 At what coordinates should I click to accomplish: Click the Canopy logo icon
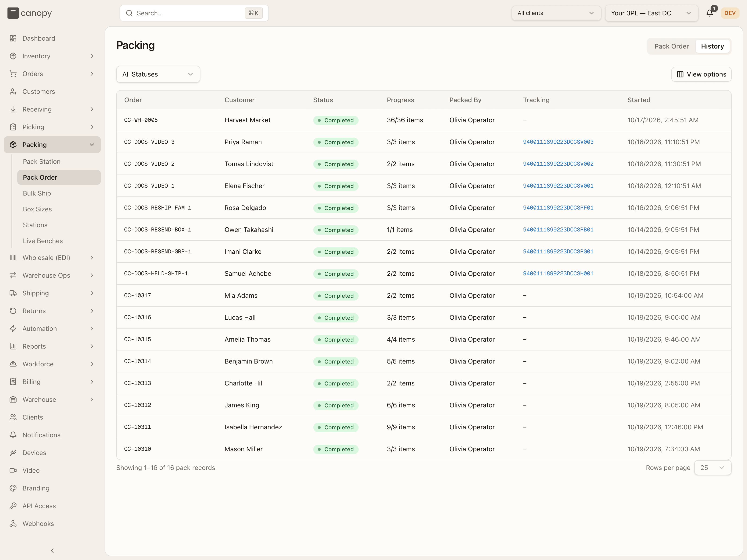pos(13,13)
